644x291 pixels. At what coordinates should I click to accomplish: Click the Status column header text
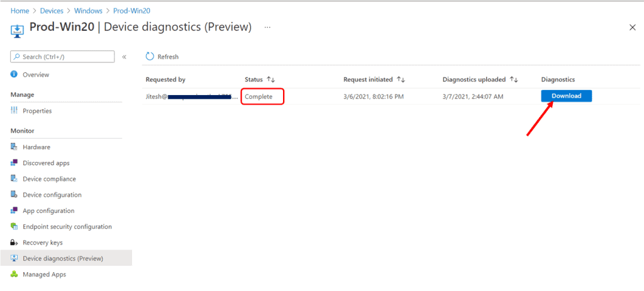click(x=254, y=79)
